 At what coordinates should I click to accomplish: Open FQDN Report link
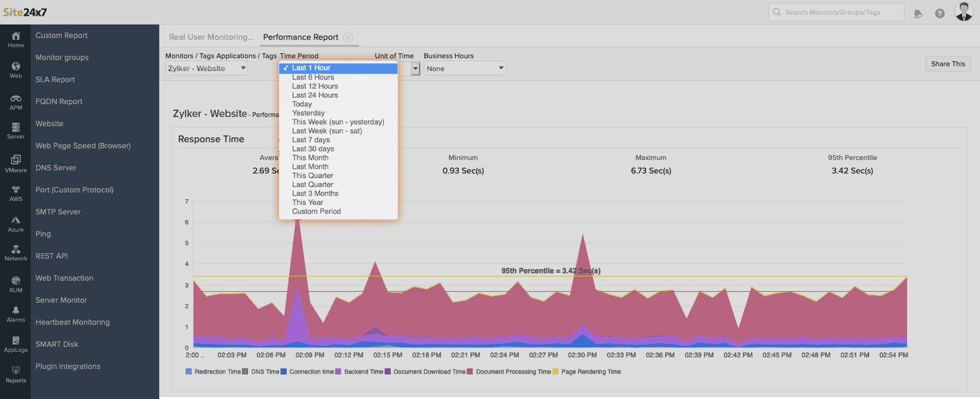[x=59, y=102]
